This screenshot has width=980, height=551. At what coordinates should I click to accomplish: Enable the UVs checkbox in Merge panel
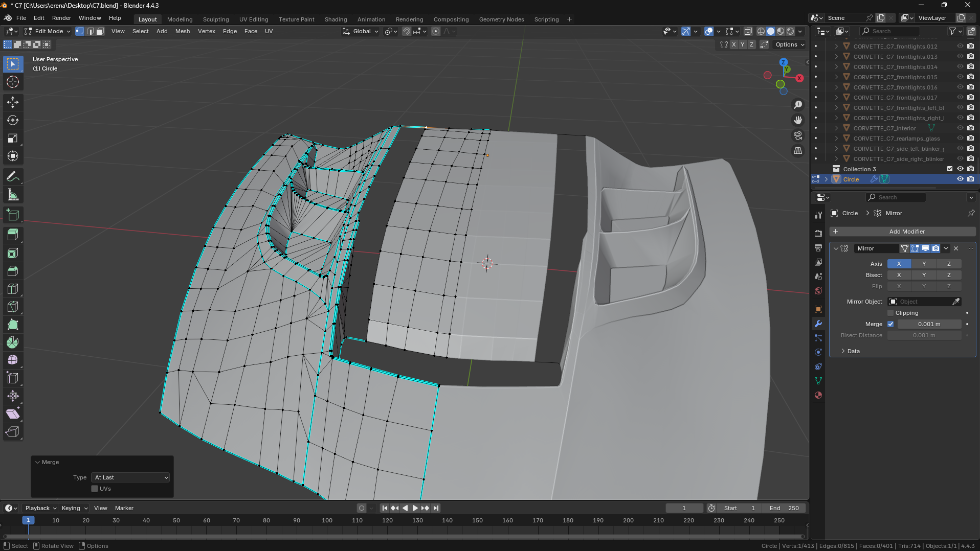(x=95, y=489)
